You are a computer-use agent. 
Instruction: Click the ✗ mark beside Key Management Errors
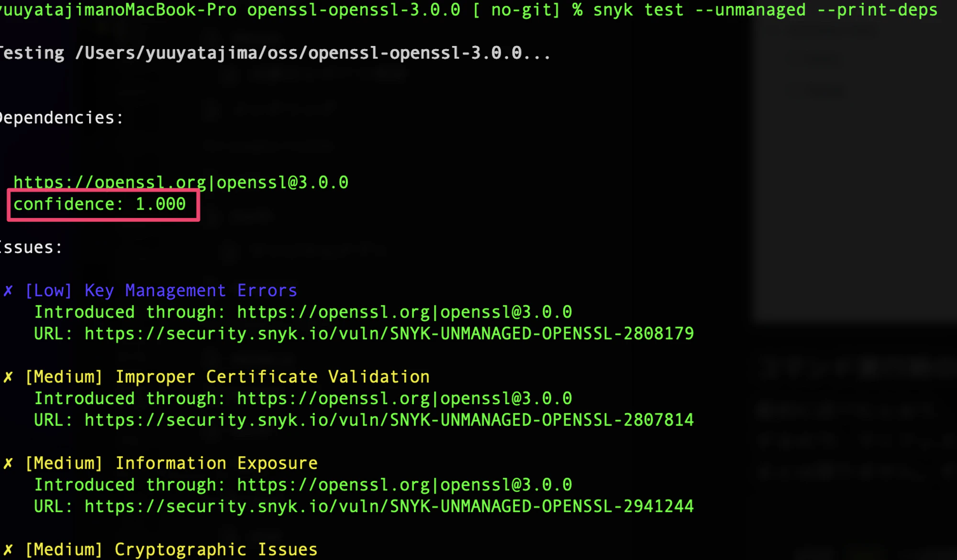point(8,291)
